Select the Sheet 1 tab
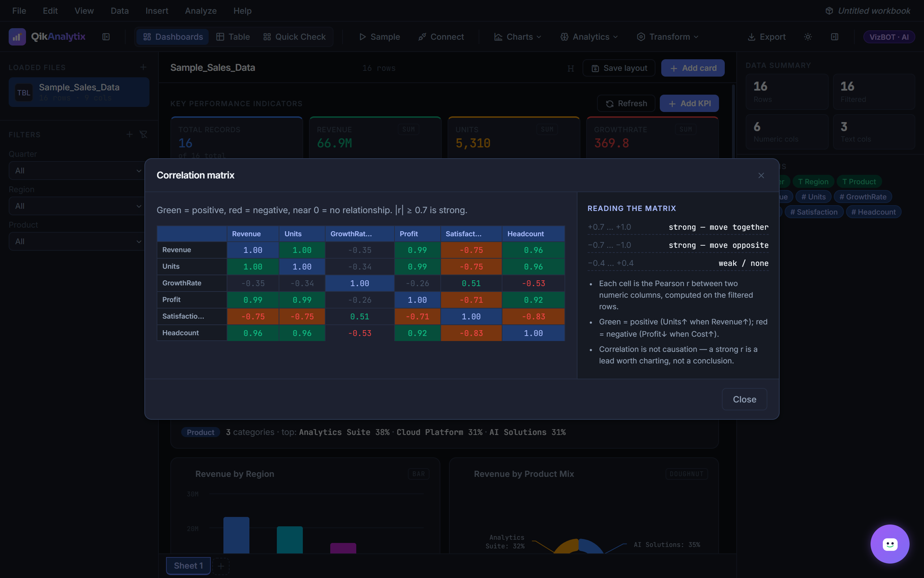The image size is (924, 578). point(188,566)
